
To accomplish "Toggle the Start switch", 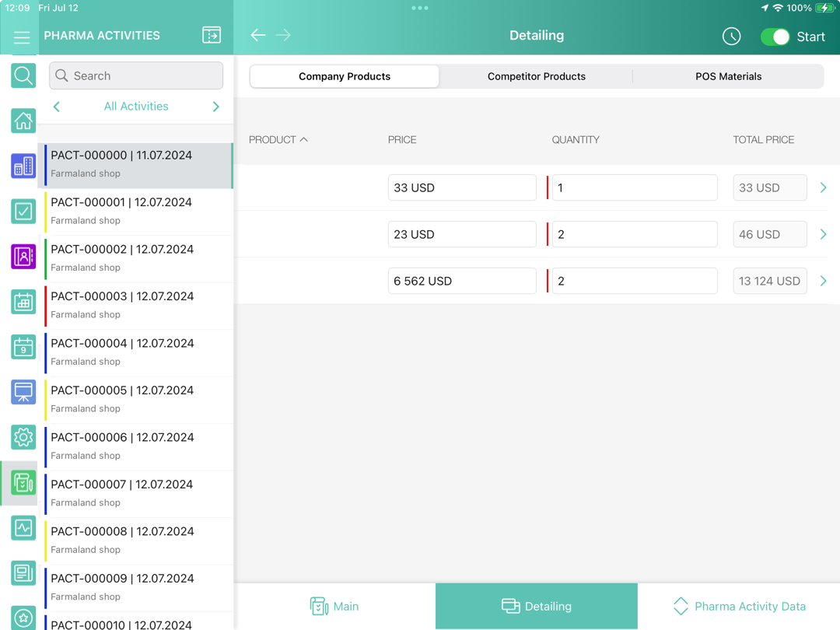I will coord(775,37).
